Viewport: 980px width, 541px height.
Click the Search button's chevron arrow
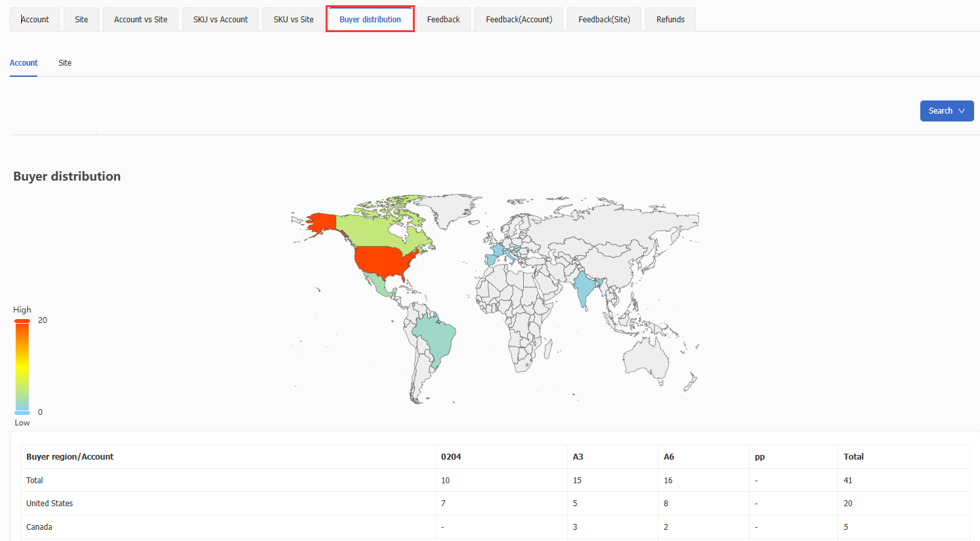coord(962,111)
